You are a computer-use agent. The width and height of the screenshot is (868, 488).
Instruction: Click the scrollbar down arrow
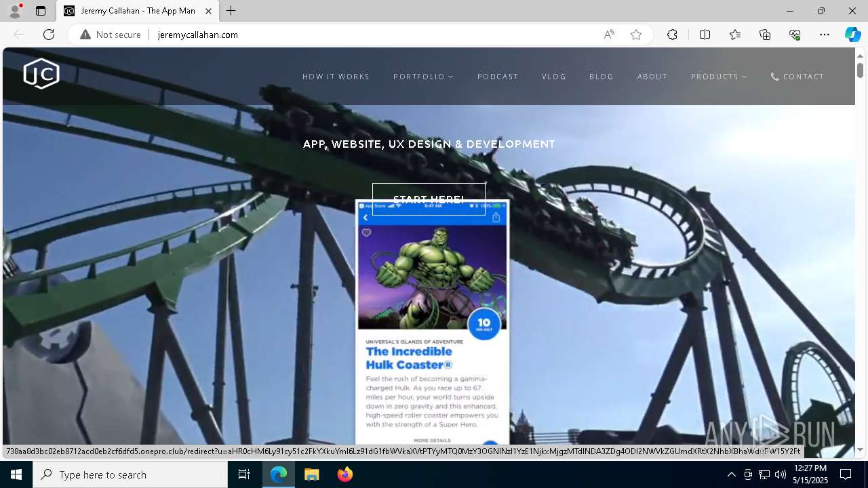pos(860,450)
